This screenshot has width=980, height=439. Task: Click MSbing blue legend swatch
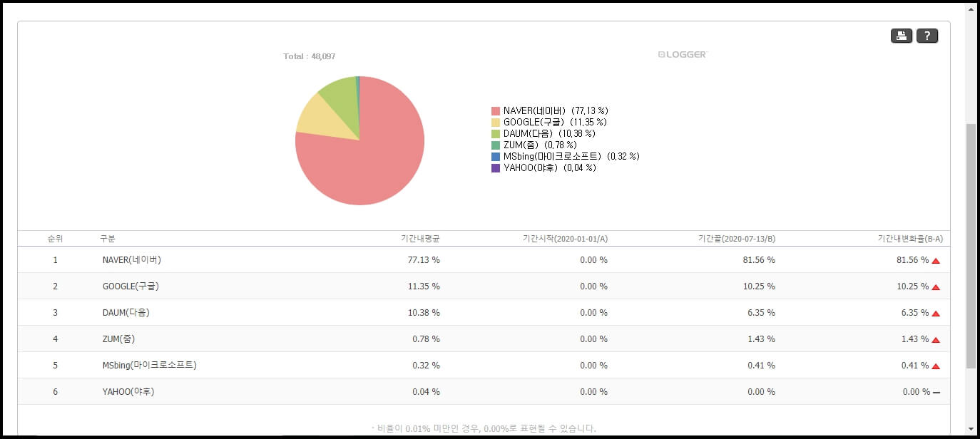496,157
